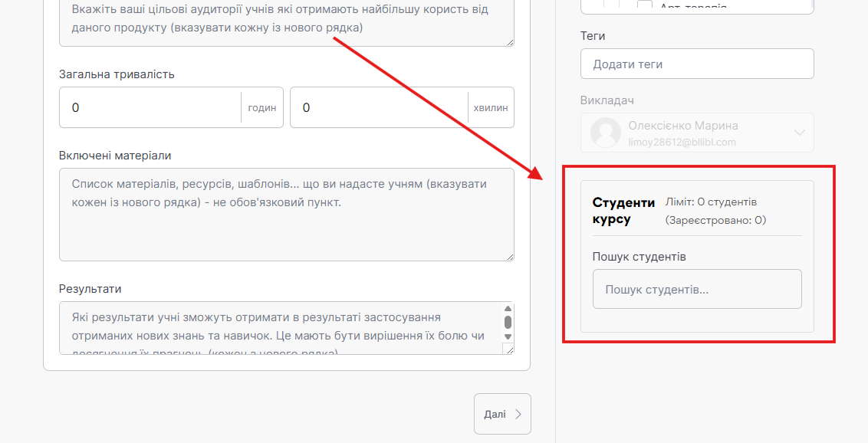This screenshot has width=868, height=443.
Task: Click the hours duration input field
Action: 150,108
